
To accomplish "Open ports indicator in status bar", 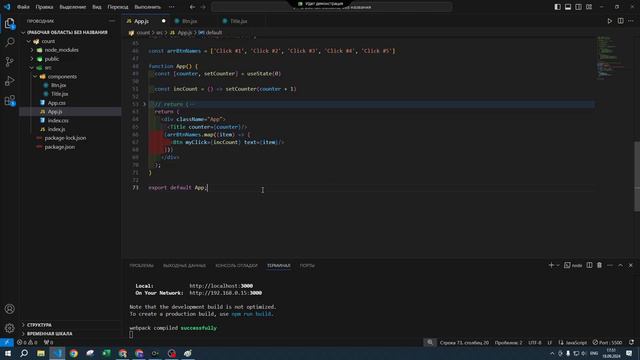I will (49, 342).
